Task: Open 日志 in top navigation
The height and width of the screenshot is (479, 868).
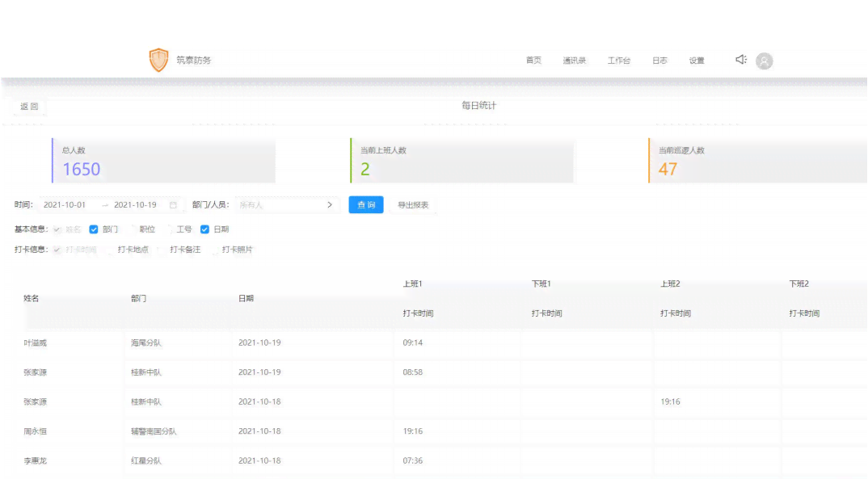Action: pyautogui.click(x=659, y=61)
